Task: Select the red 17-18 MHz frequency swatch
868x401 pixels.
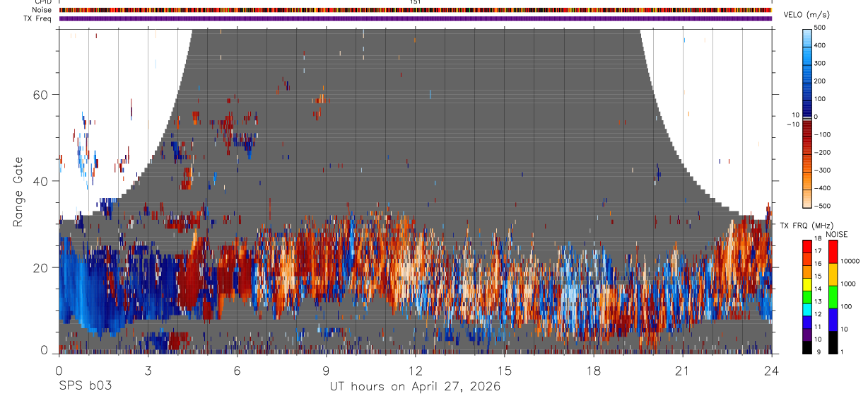Action: pos(808,247)
